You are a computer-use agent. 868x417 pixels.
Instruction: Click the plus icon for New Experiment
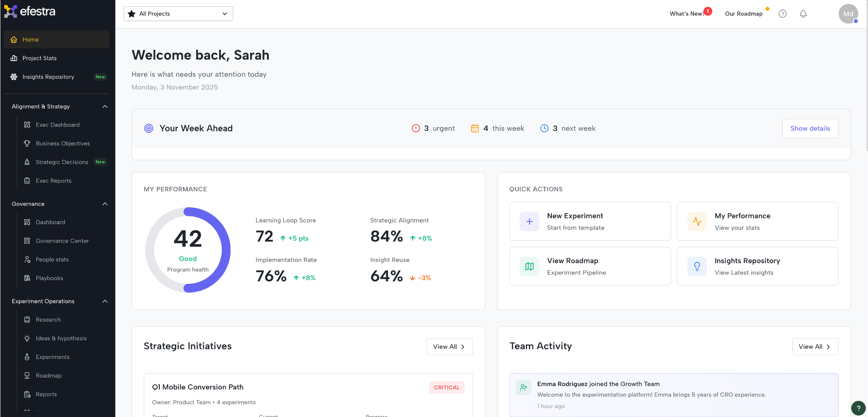coord(529,222)
